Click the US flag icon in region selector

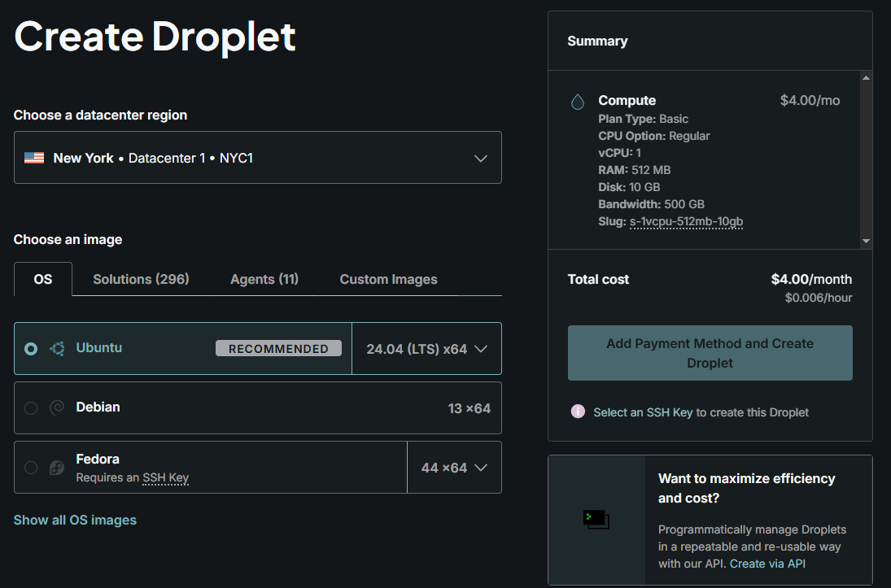pyautogui.click(x=34, y=158)
